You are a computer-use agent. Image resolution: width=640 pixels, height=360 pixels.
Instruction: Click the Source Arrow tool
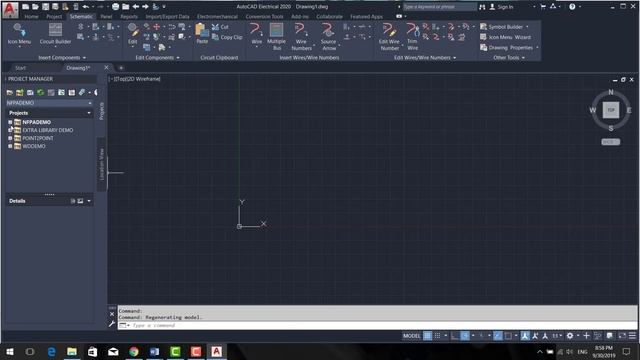point(328,37)
